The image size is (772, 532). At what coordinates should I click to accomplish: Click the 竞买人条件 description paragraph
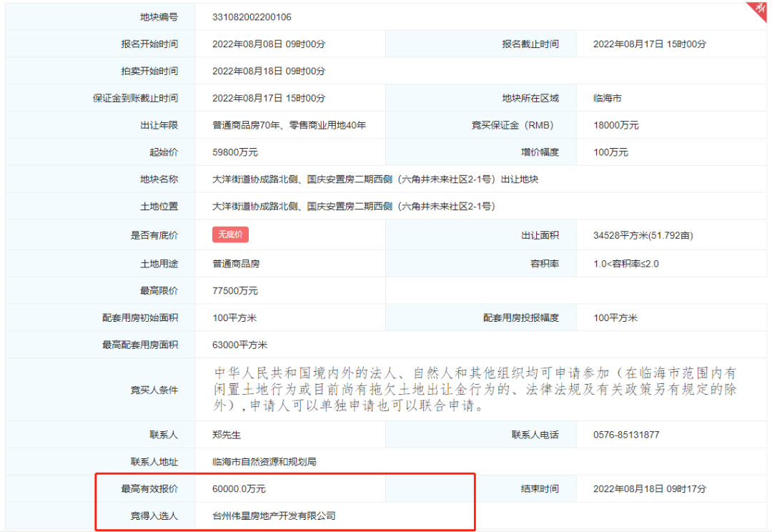pyautogui.click(x=475, y=390)
